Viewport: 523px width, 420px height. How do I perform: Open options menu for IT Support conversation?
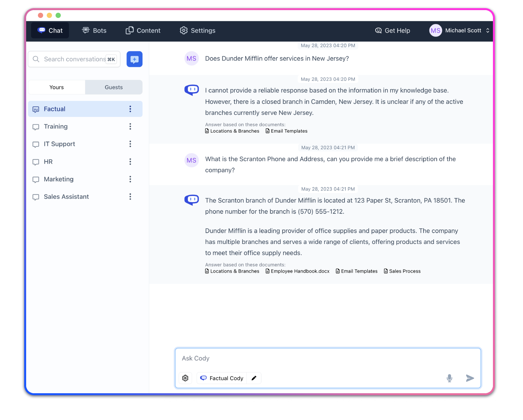(130, 144)
